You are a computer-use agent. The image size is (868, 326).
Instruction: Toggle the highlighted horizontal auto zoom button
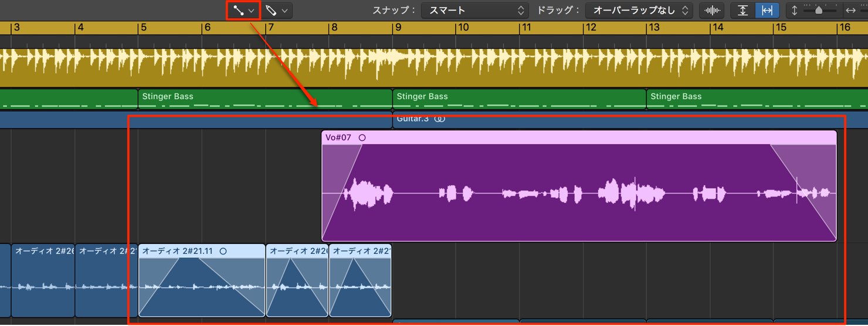coord(767,10)
